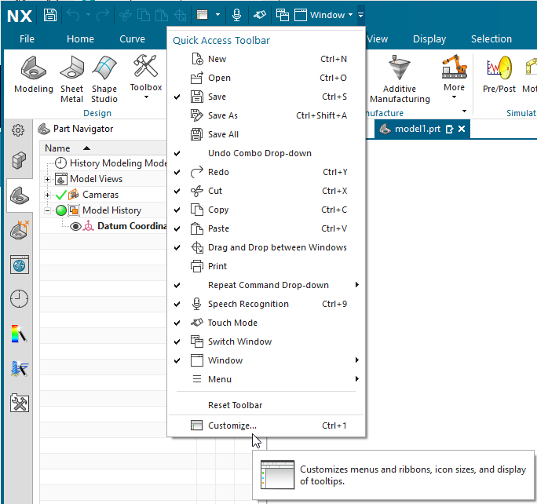Uncheck Save in Quick Access Toolbar menu

266,97
